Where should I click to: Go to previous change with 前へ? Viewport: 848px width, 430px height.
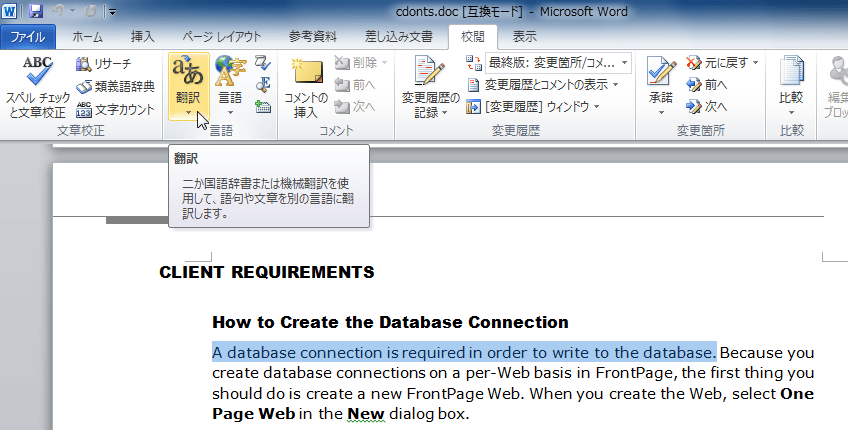[707, 85]
